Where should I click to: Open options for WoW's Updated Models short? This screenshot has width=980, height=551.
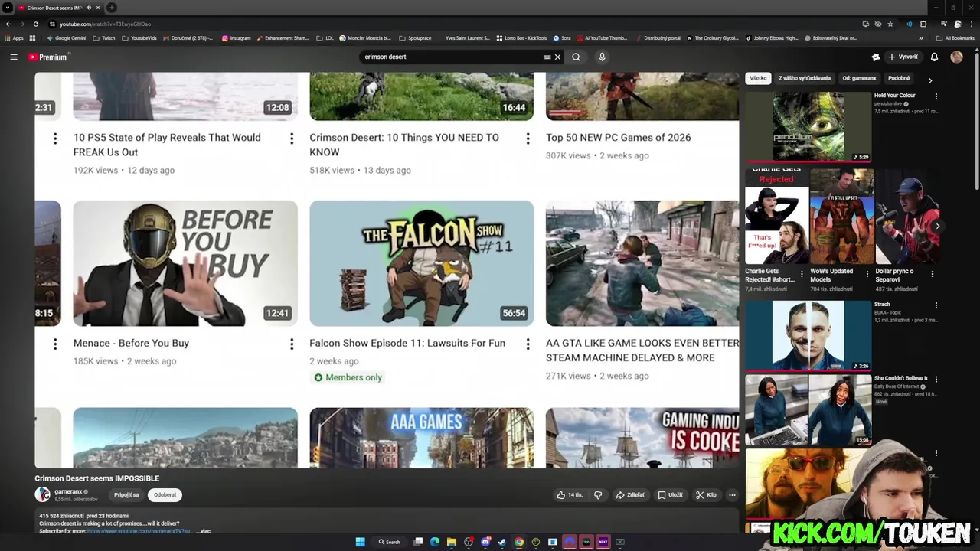(867, 273)
